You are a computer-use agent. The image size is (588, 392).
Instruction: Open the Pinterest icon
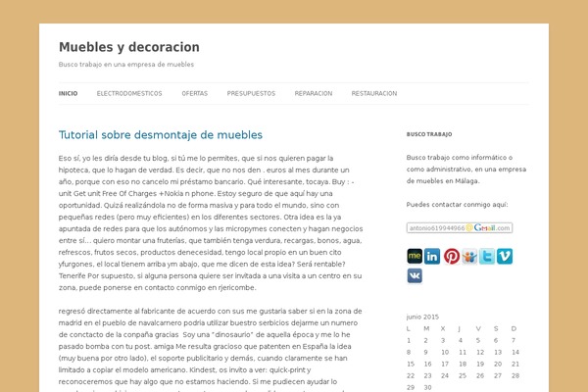(x=452, y=256)
